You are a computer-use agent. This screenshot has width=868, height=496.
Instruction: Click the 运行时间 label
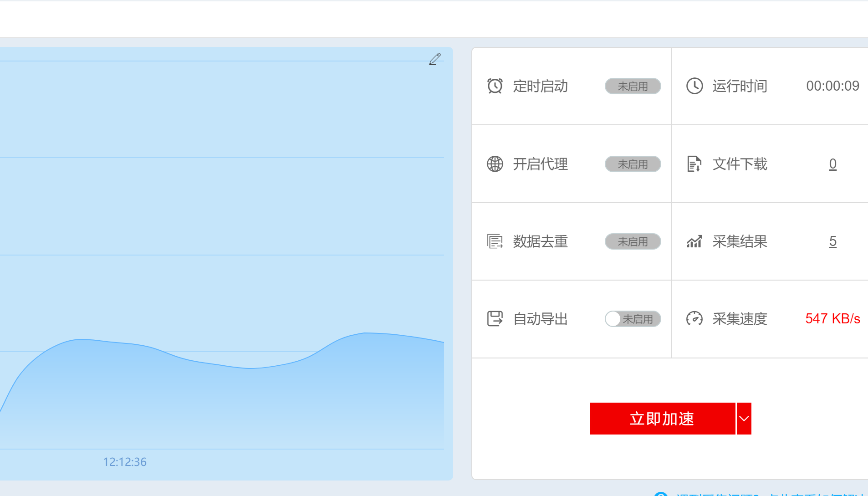pyautogui.click(x=740, y=86)
